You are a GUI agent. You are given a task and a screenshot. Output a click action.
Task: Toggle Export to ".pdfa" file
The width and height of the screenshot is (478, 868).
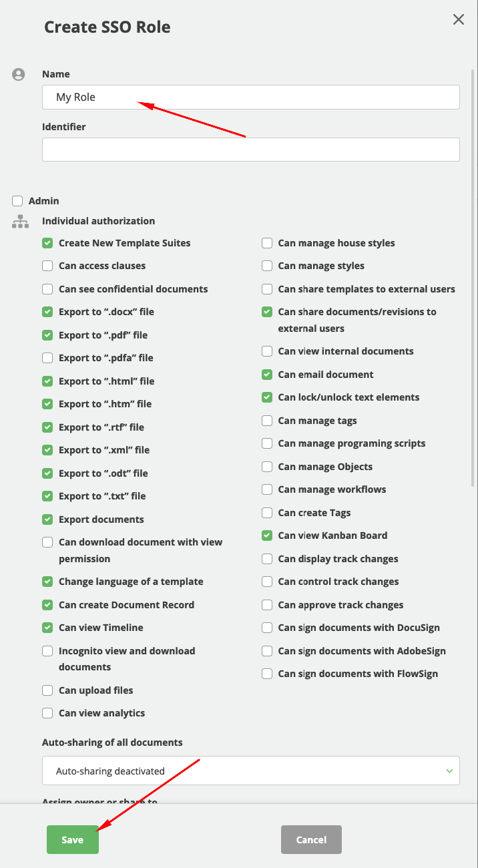point(47,358)
